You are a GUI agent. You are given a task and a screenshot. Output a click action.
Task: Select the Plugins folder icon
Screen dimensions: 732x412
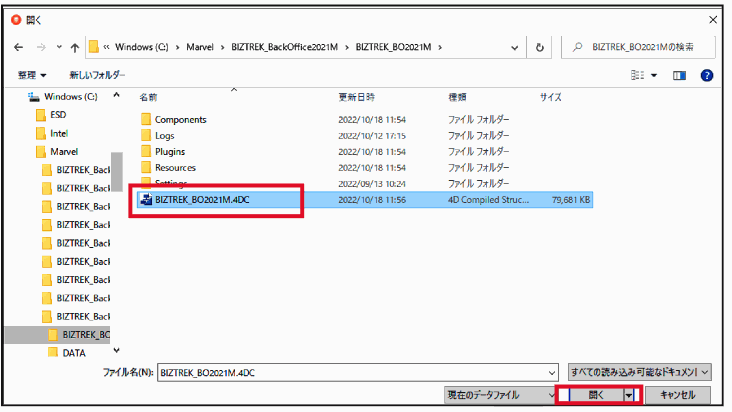(x=146, y=151)
